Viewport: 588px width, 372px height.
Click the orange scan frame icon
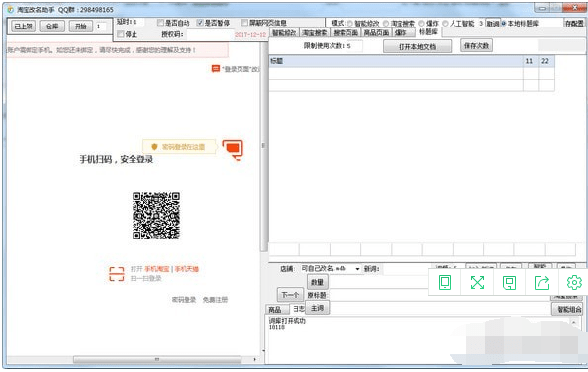click(116, 274)
